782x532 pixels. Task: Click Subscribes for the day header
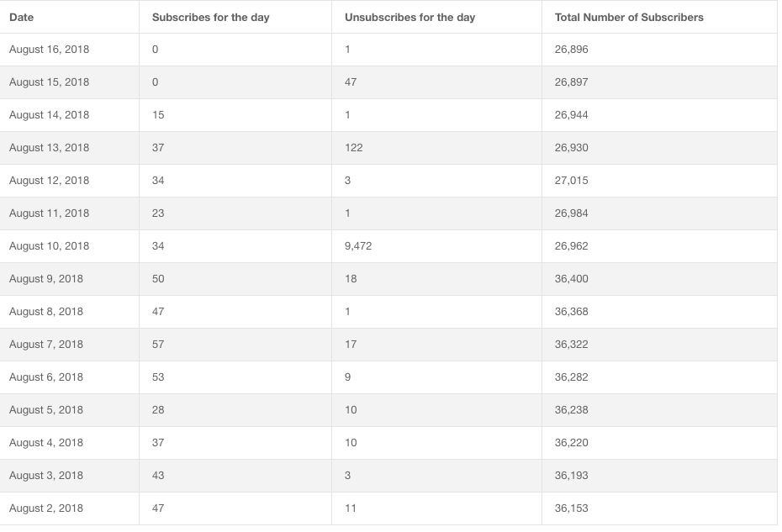coord(210,18)
